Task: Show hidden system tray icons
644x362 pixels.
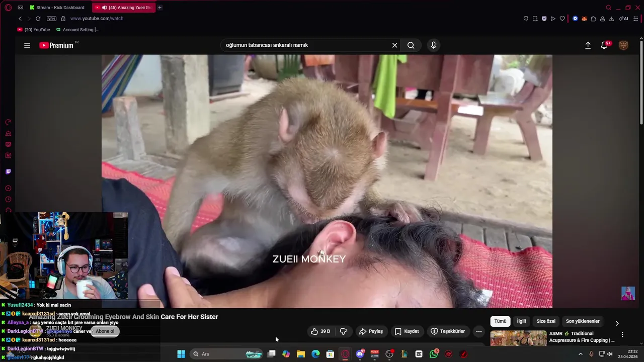Action: point(580,354)
